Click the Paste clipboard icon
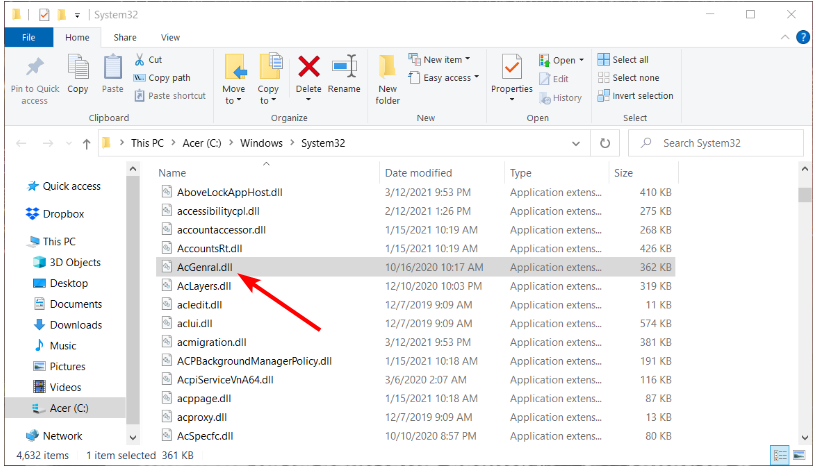The width and height of the screenshot is (816, 468). (x=112, y=74)
